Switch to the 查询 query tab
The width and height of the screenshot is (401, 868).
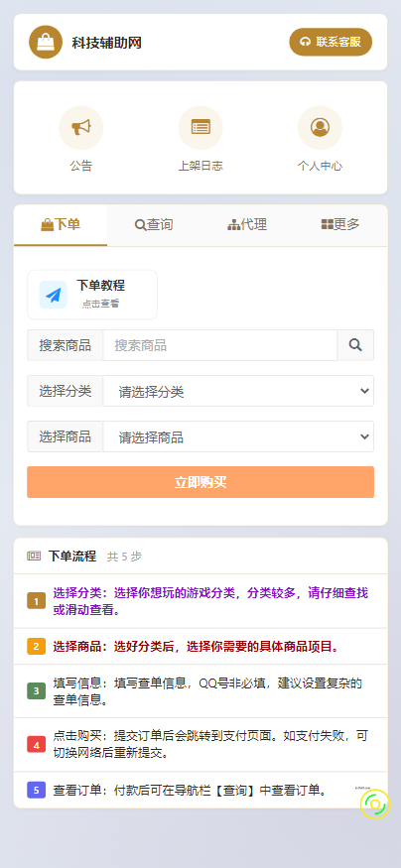click(154, 225)
